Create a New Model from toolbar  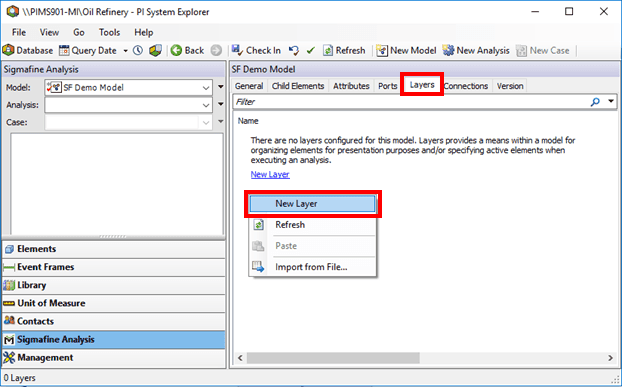[x=406, y=50]
